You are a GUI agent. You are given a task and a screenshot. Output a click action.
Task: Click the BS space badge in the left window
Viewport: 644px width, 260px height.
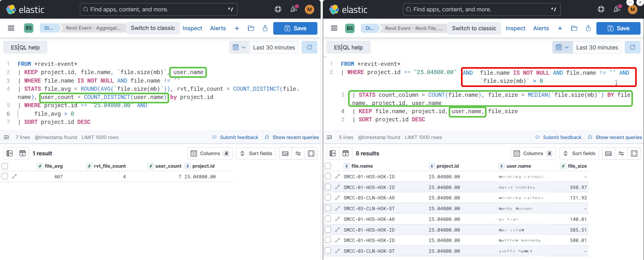click(29, 28)
